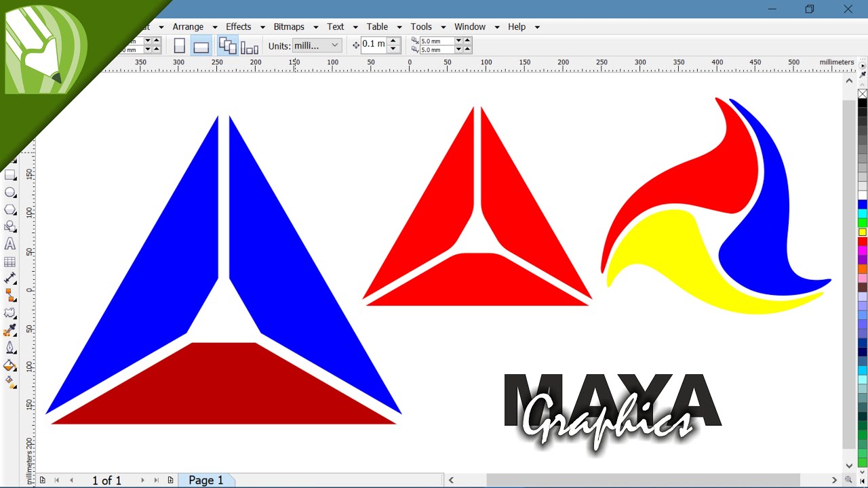The image size is (868, 488).
Task: Pick the red palette swatch
Action: (x=863, y=241)
